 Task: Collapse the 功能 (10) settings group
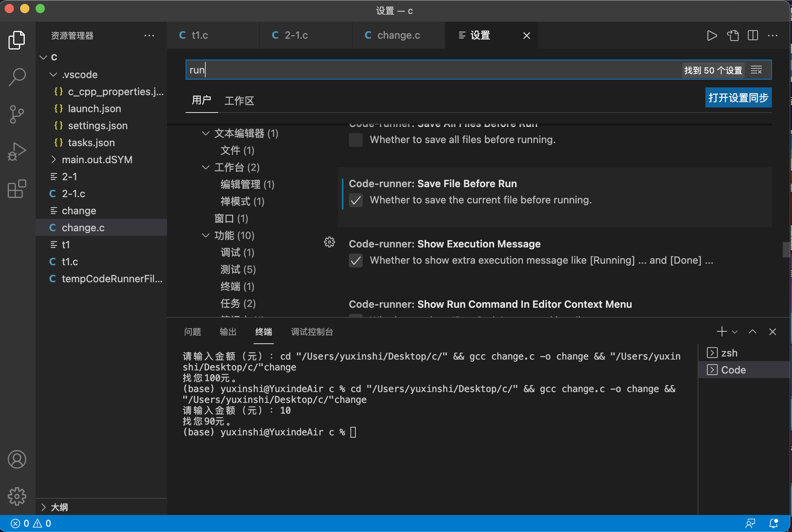206,235
